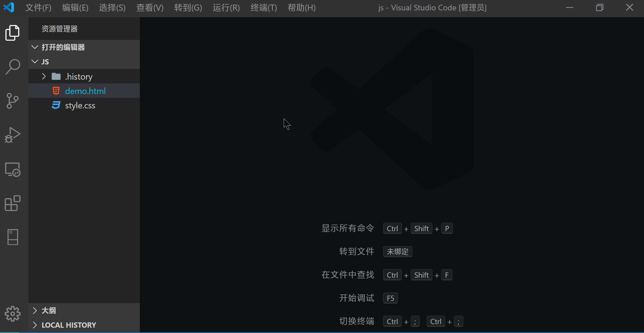Open the Remote Explorer icon

click(12, 169)
